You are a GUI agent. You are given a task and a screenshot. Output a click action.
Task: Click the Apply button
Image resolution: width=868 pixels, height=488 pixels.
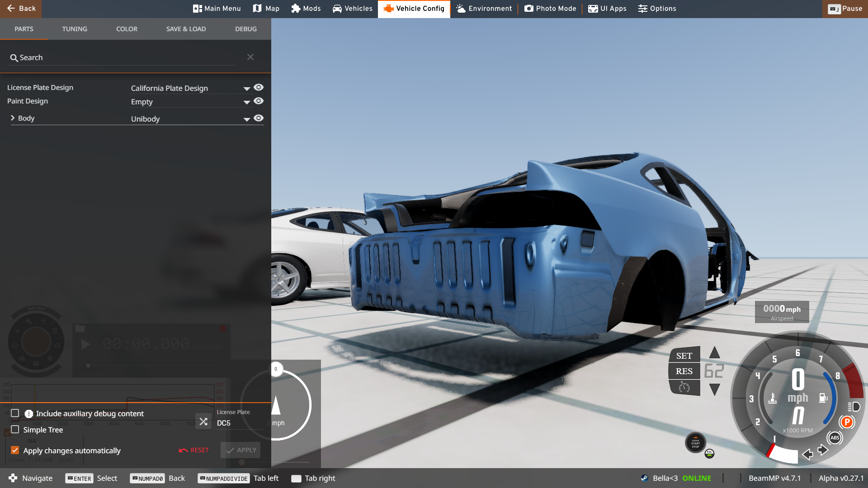pos(241,450)
